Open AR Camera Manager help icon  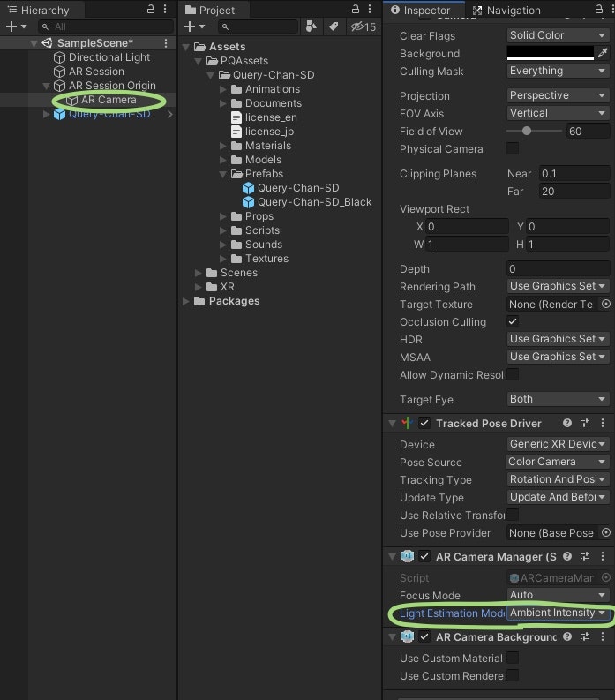[x=567, y=556]
